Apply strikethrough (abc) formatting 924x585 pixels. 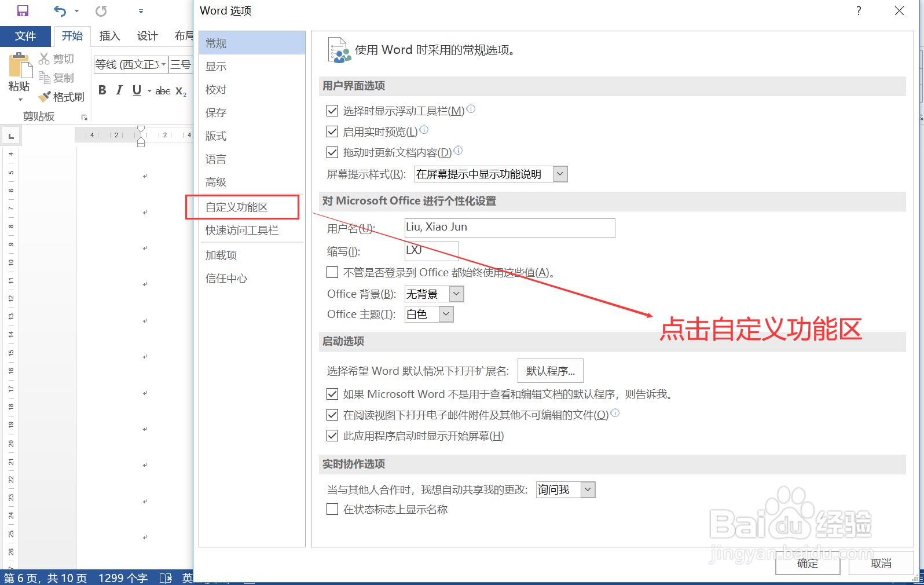(163, 90)
